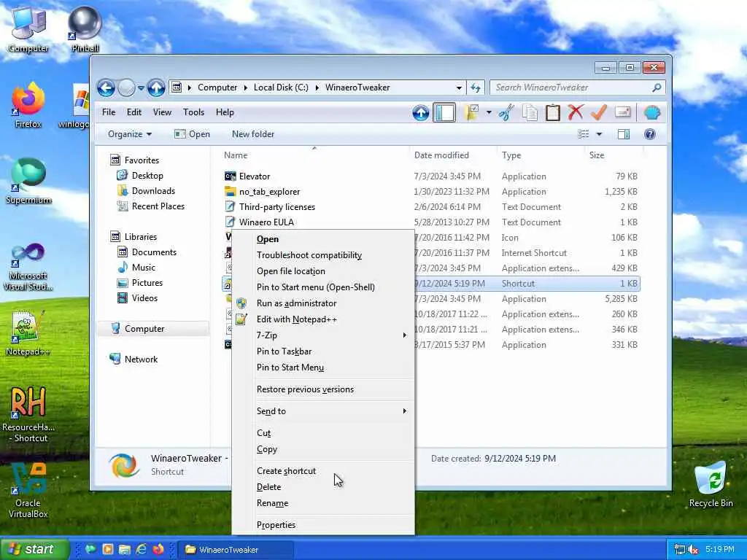Open the view options dropdown arrow
747x560 pixels.
pos(600,134)
